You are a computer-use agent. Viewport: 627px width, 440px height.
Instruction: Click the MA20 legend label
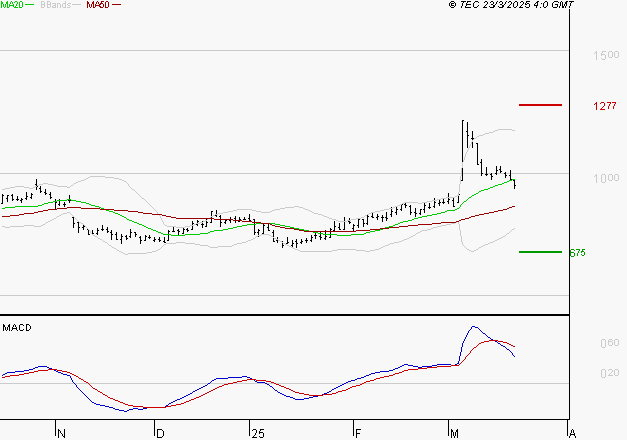[x=12, y=5]
